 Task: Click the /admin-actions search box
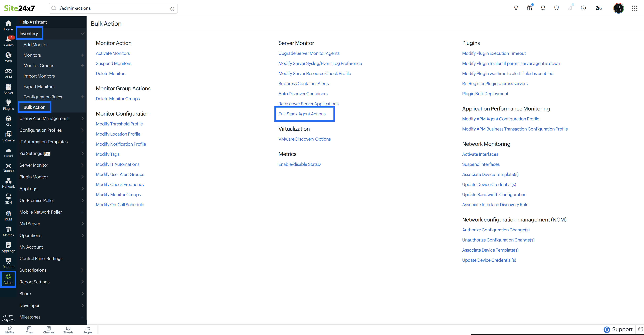113,8
